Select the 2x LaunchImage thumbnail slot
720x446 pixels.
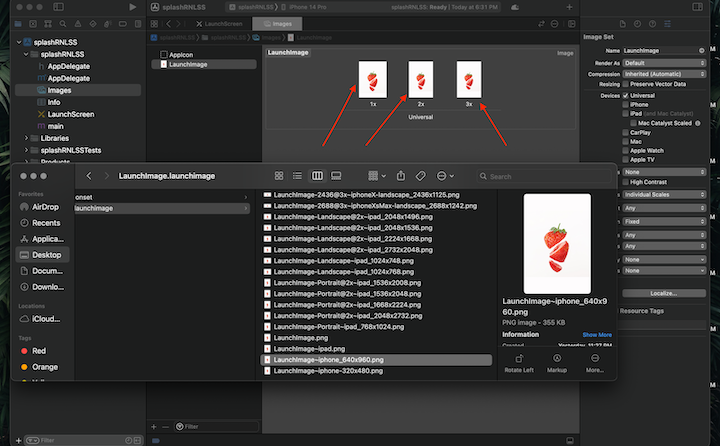point(420,79)
